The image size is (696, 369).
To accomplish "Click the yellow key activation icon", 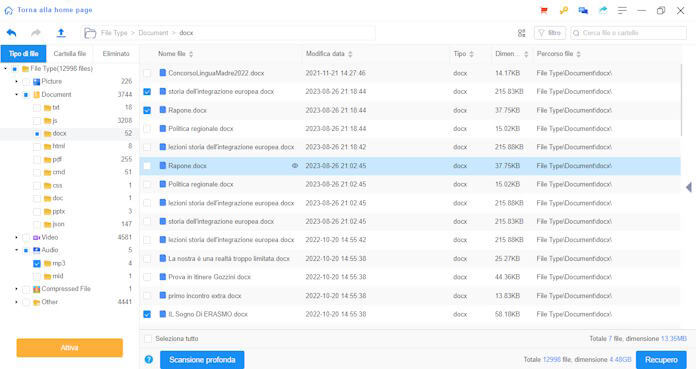I will [564, 10].
